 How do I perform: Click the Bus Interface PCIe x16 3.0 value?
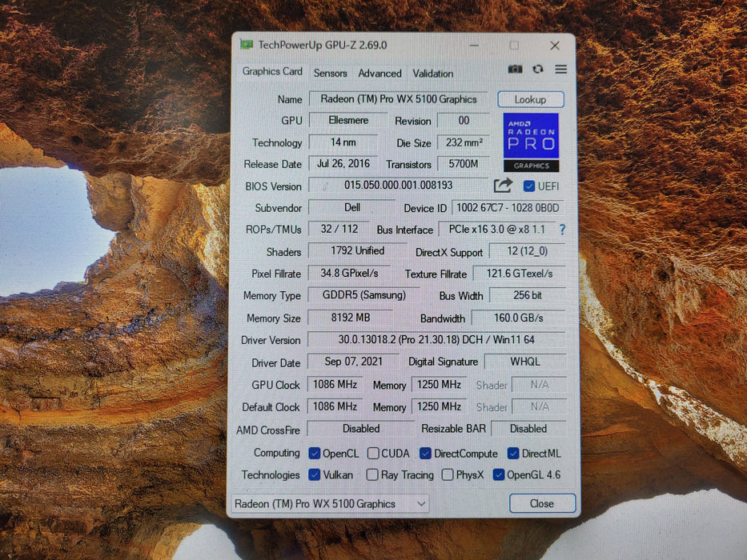click(x=497, y=230)
